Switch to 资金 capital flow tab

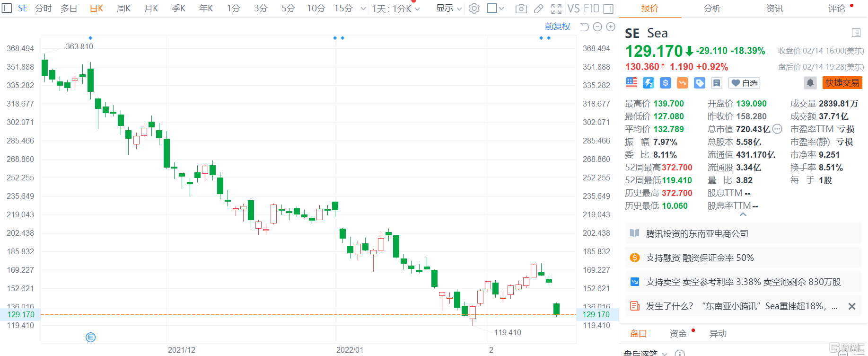tap(678, 334)
